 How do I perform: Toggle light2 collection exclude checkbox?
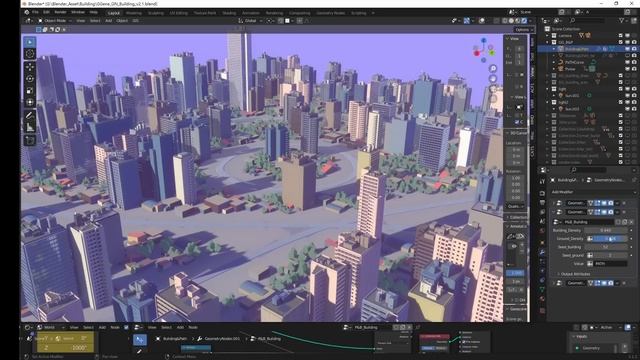tap(620, 102)
